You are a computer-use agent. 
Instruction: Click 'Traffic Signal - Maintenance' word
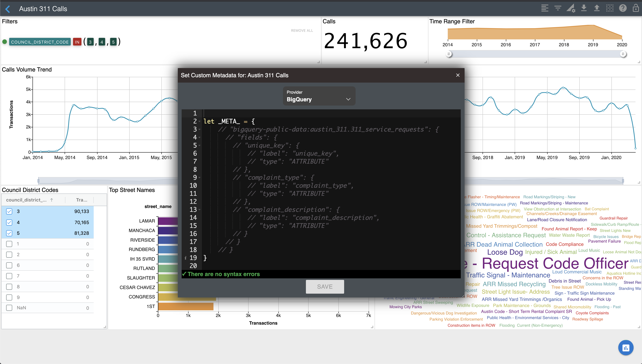tap(508, 275)
